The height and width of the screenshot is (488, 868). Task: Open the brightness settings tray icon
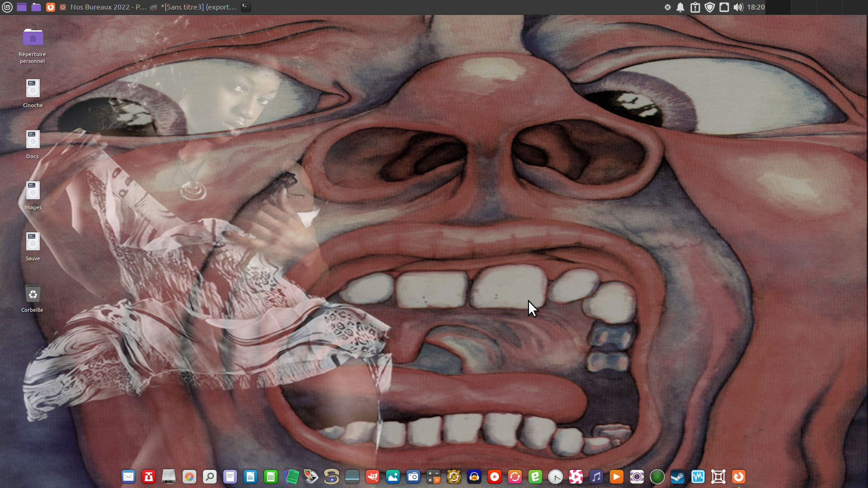pos(667,7)
